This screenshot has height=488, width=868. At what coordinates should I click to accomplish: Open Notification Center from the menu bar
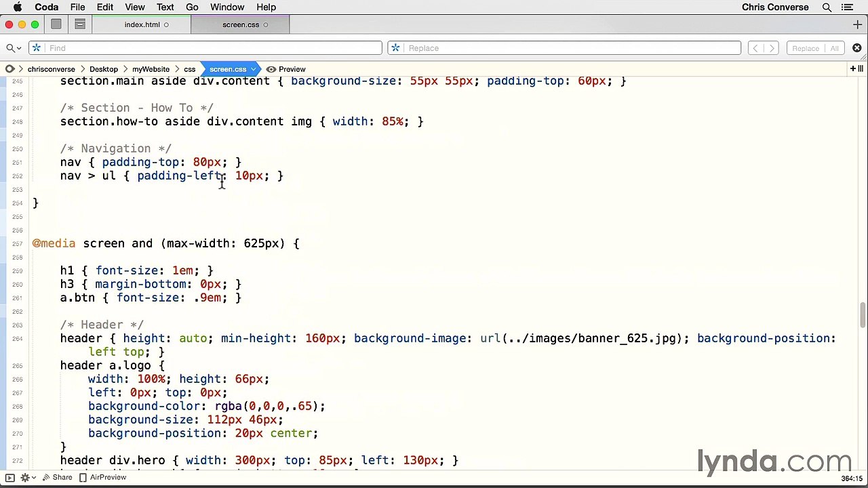(847, 7)
